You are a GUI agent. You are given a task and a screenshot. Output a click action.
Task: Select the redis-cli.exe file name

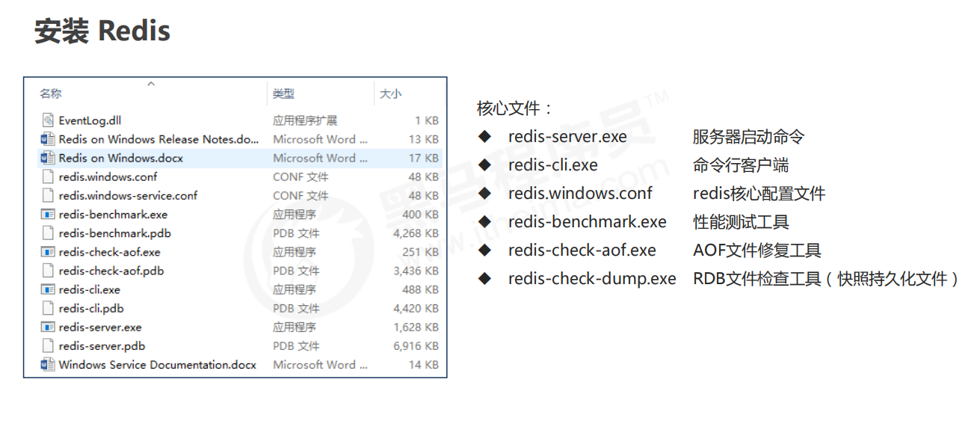(90, 289)
